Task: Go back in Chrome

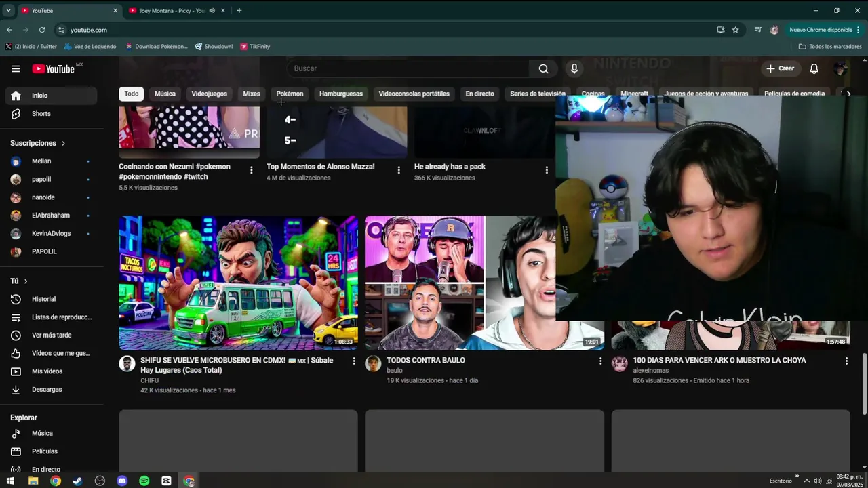Action: pos(9,30)
